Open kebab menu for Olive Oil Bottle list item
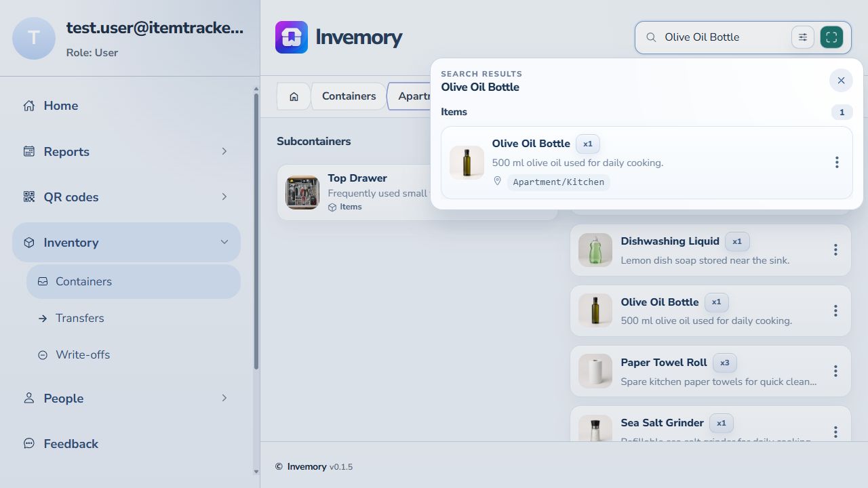This screenshot has width=868, height=488. tap(835, 310)
